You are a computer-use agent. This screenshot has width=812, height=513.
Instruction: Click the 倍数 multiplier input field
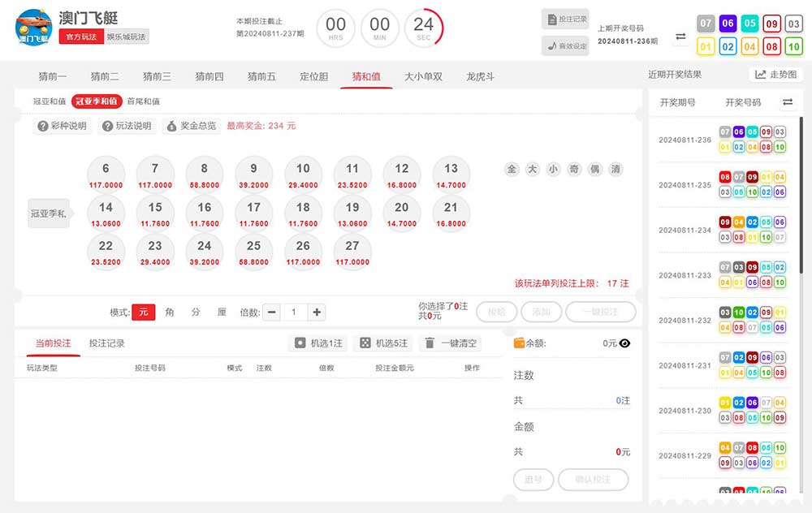click(x=294, y=312)
